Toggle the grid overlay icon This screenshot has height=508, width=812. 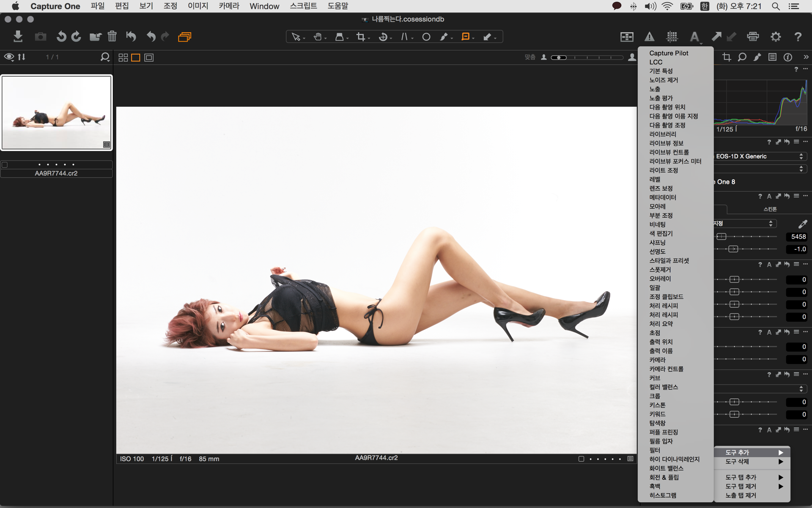672,37
